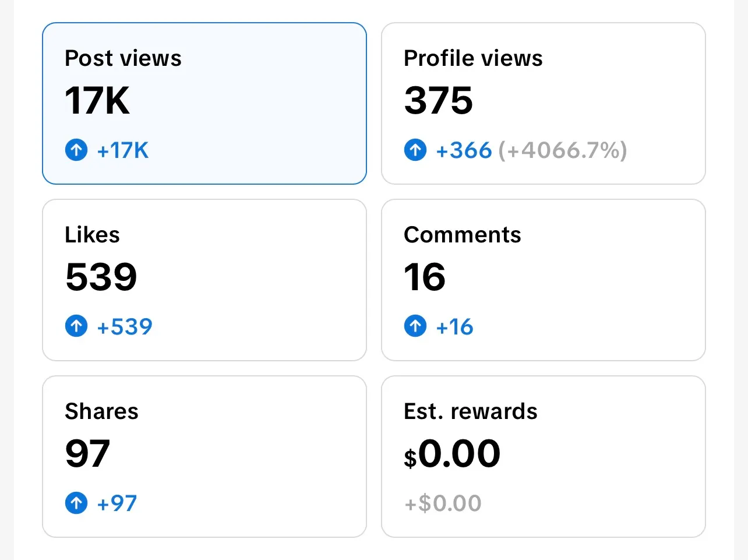This screenshot has height=560, width=748.
Task: Click the arrow icon under the 539 likes count
Action: tap(76, 326)
